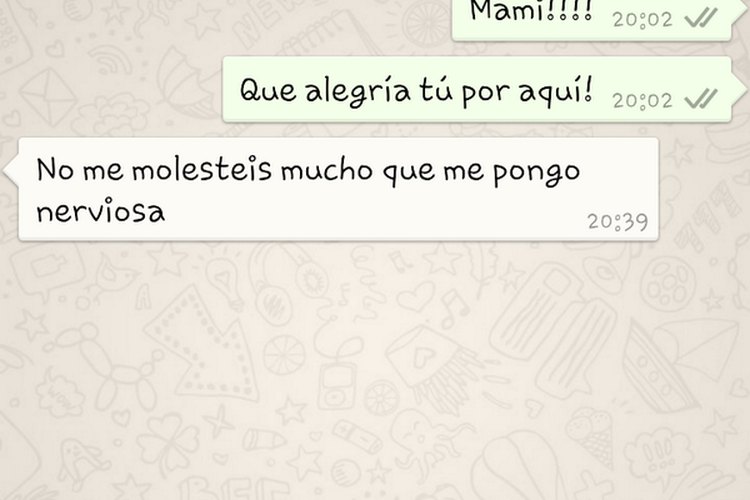Select the received "No me molesteis mucho" message
This screenshot has height=500, width=750.
point(338,189)
